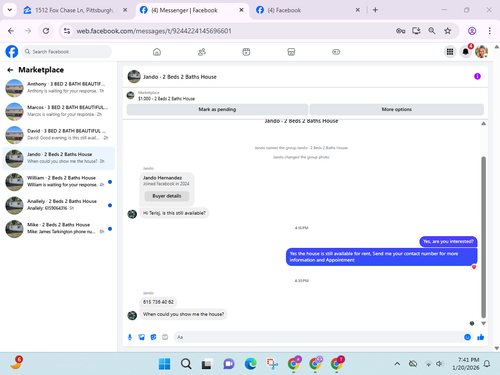Open the Watch video icon in the top navigation

(246, 52)
